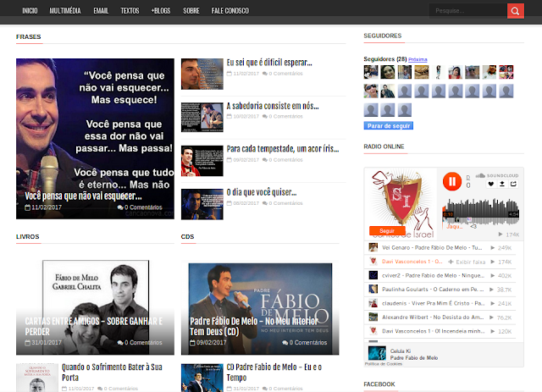542x392 pixels.
Task: Click the CDS section heading
Action: (x=187, y=237)
